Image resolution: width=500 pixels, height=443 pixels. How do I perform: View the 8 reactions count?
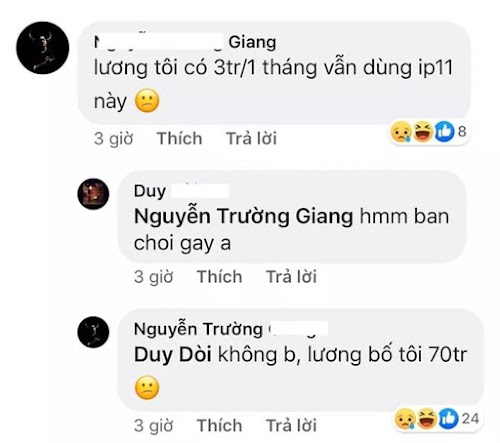(x=462, y=131)
